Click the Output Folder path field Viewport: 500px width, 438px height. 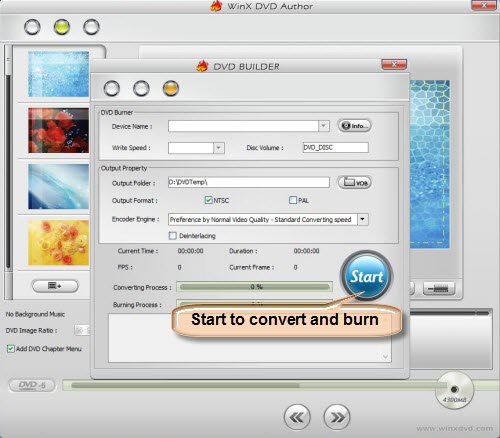(x=249, y=182)
